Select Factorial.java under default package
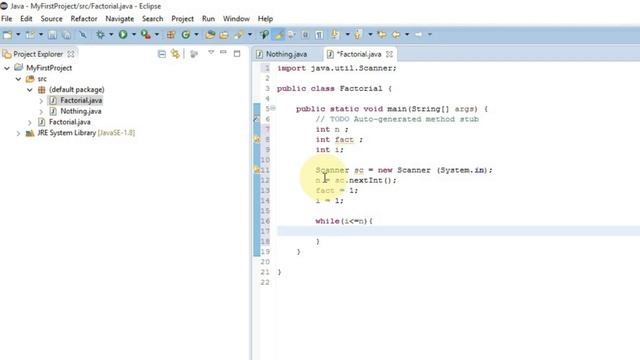The width and height of the screenshot is (640, 360). click(x=81, y=100)
